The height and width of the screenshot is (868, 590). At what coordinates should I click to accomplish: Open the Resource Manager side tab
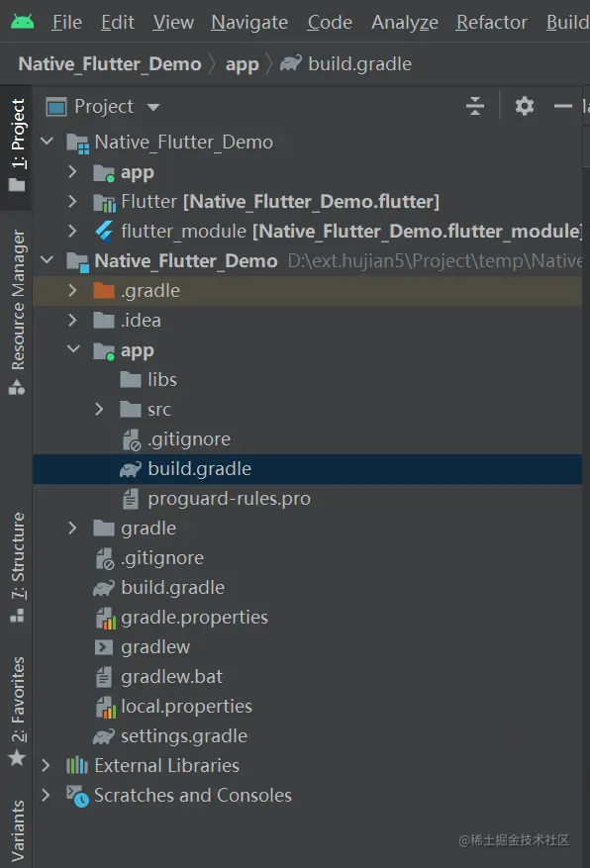point(17,311)
